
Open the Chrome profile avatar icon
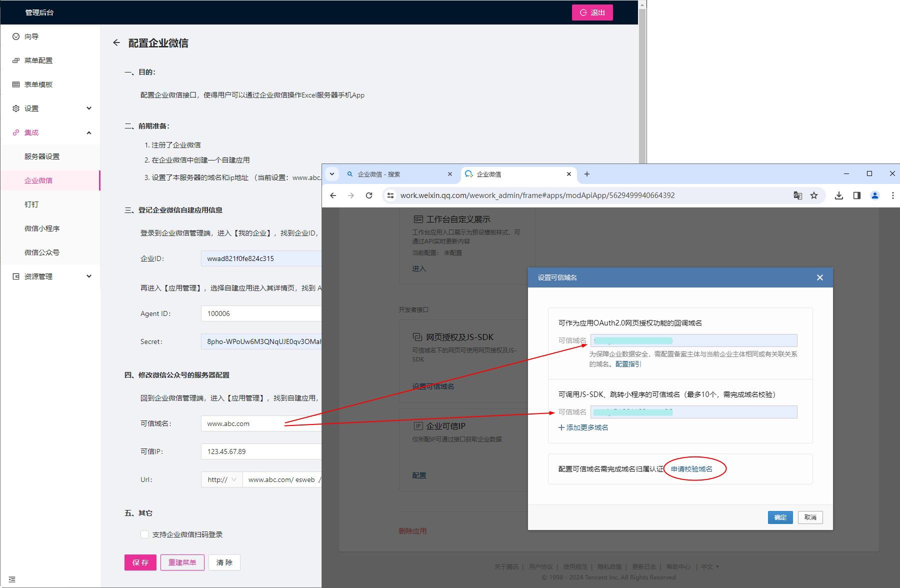tap(875, 195)
